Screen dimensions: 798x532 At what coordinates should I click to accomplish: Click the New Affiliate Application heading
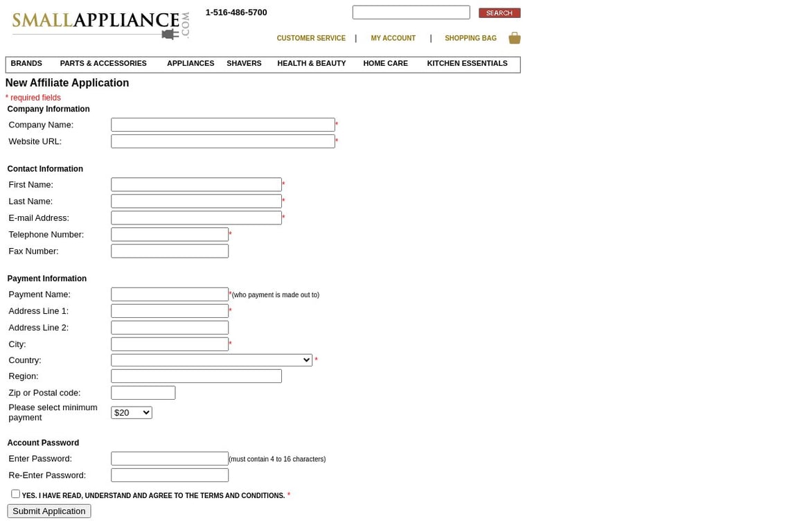point(67,83)
